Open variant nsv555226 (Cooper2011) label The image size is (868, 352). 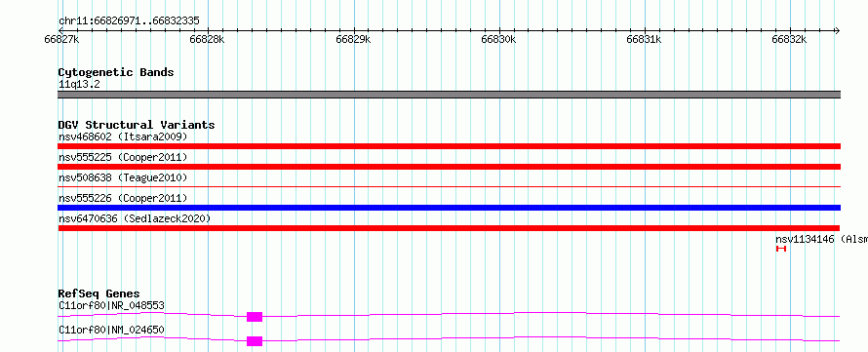click(x=123, y=198)
